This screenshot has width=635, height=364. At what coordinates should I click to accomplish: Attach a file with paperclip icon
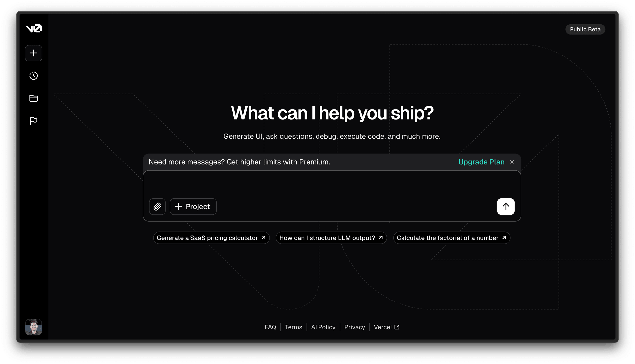pyautogui.click(x=157, y=207)
